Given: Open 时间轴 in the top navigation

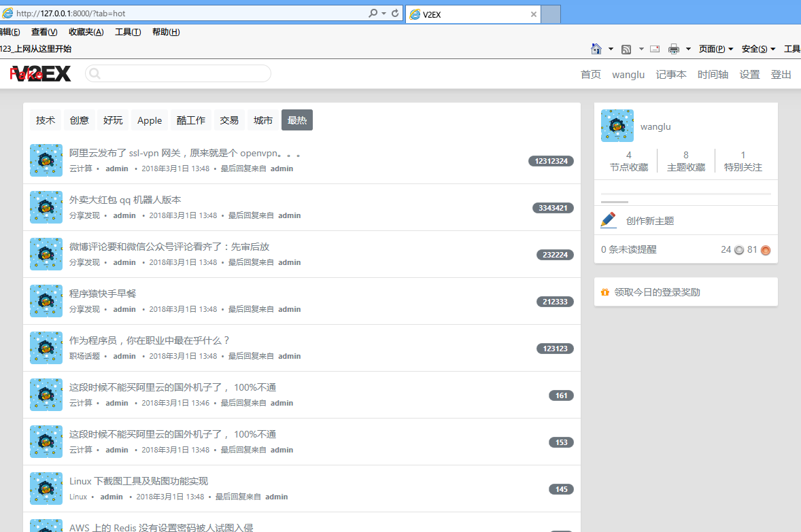Looking at the screenshot, I should pyautogui.click(x=713, y=75).
